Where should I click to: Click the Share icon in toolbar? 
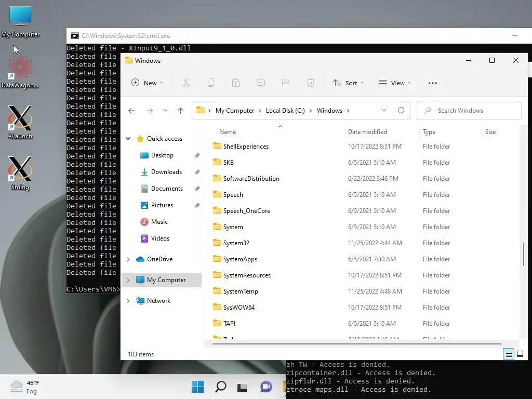pos(286,83)
